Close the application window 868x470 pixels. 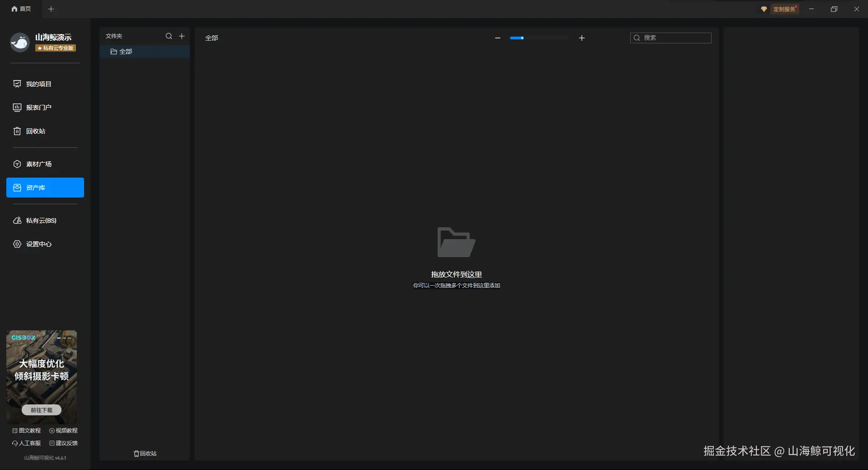(x=857, y=9)
